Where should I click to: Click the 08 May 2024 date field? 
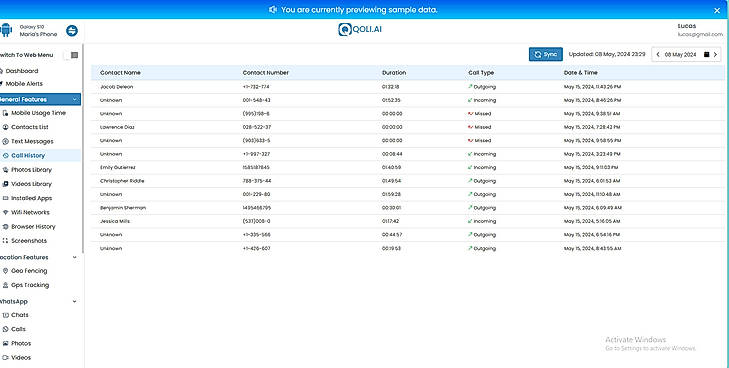click(x=680, y=55)
